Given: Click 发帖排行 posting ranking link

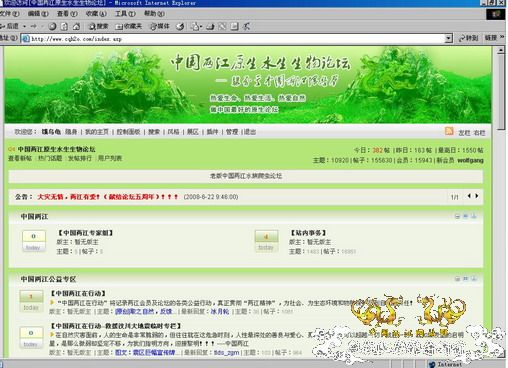Looking at the screenshot, I should pyautogui.click(x=80, y=158).
